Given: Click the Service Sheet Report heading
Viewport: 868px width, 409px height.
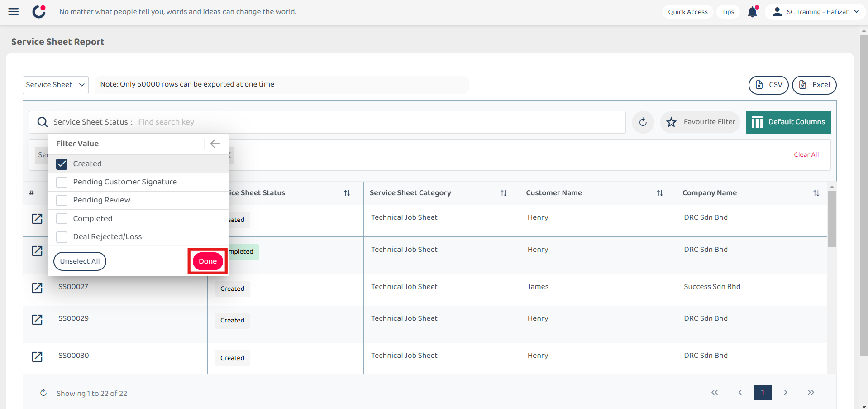Looking at the screenshot, I should [x=58, y=42].
